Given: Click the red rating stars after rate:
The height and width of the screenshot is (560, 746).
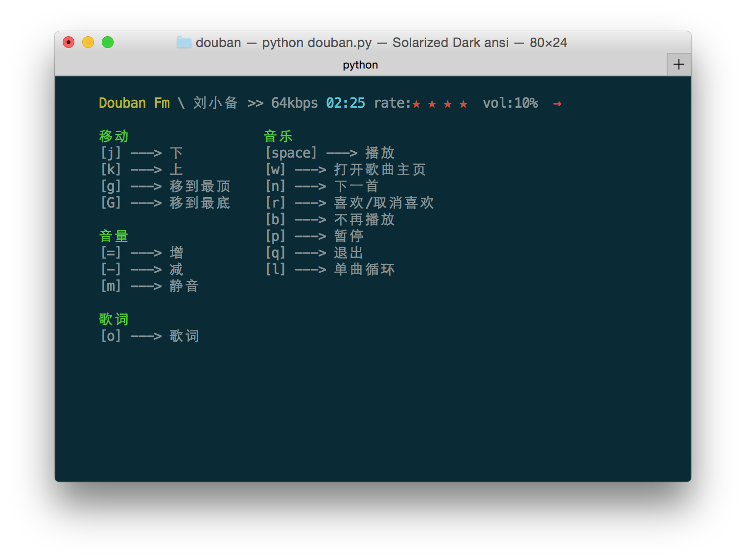Looking at the screenshot, I should (440, 104).
